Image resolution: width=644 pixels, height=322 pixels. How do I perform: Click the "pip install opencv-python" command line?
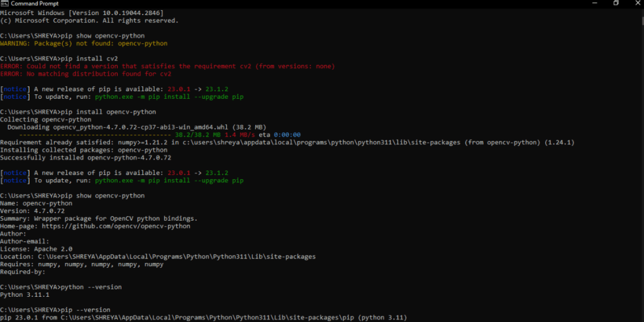tap(78, 112)
